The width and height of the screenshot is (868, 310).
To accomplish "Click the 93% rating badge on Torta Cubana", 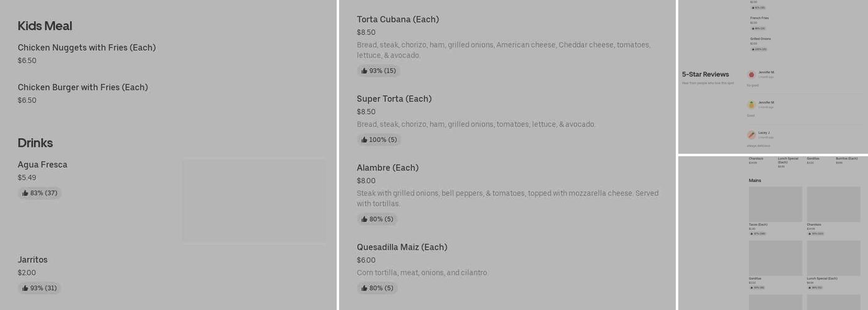I will pos(378,71).
